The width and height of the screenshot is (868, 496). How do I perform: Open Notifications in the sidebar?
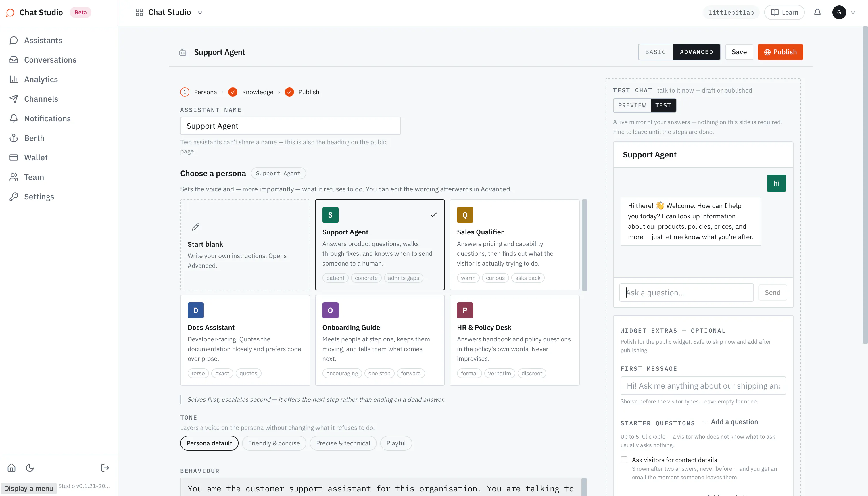click(40, 118)
